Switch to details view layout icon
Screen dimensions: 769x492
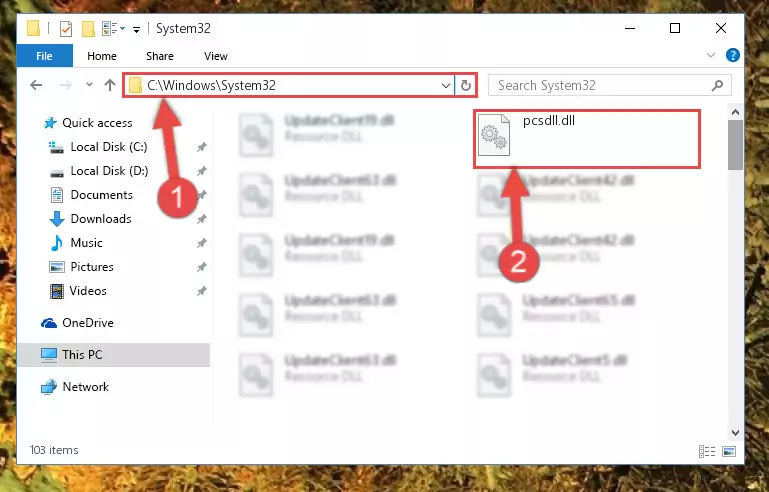(707, 451)
